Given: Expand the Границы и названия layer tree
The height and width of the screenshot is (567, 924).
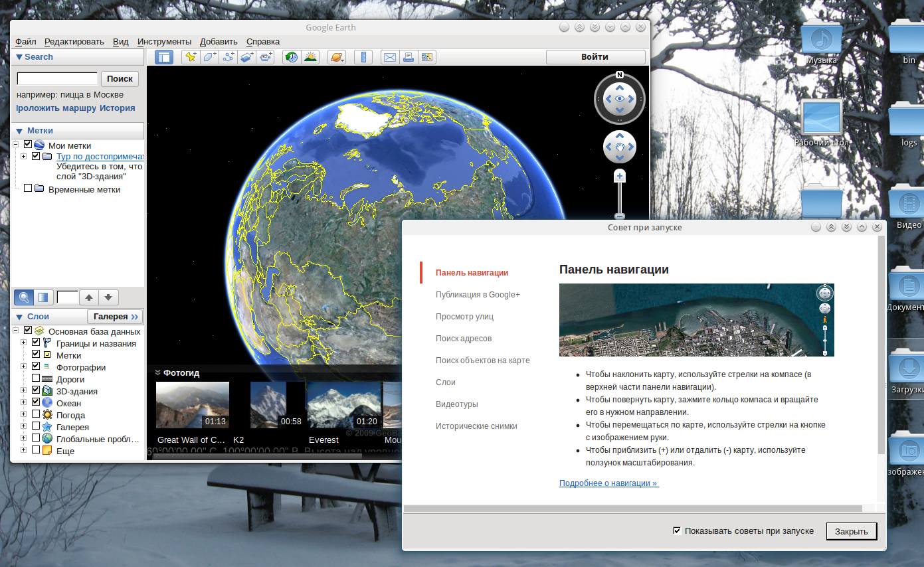Looking at the screenshot, I should pyautogui.click(x=23, y=343).
